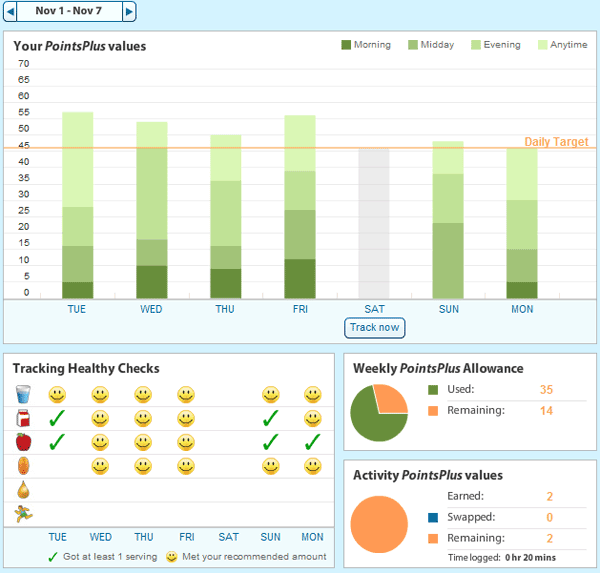Select the healthy oil drop icon

(x=23, y=490)
